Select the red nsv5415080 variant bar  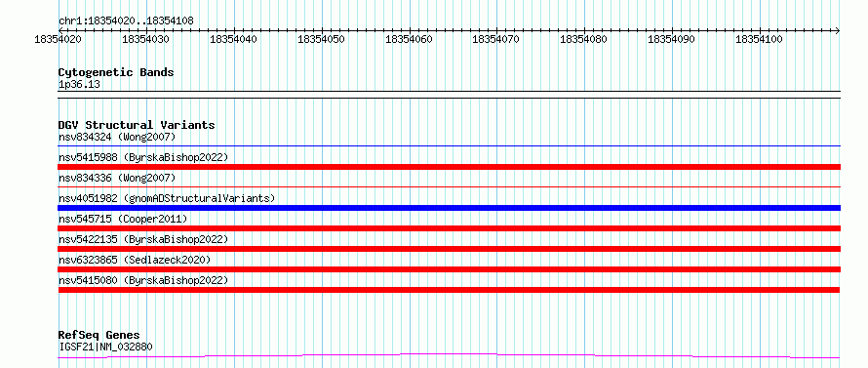click(x=449, y=290)
